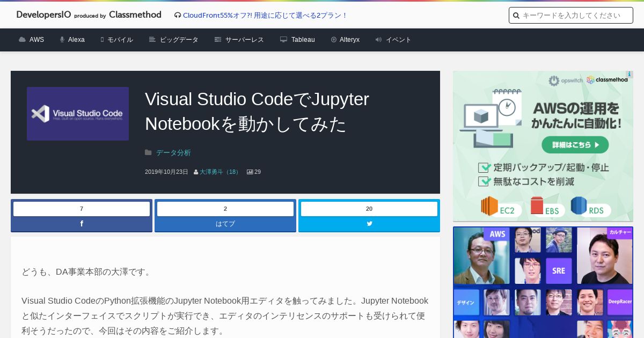
Task: Click the greeting line どうも、DA事業本部の大澤です。
Action: point(88,272)
